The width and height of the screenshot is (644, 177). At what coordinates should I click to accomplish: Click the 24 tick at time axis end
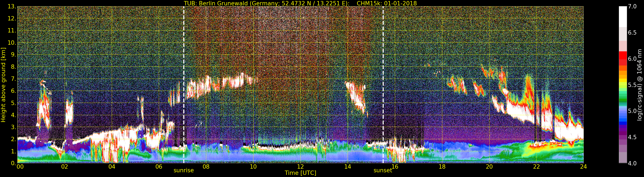tap(583, 166)
